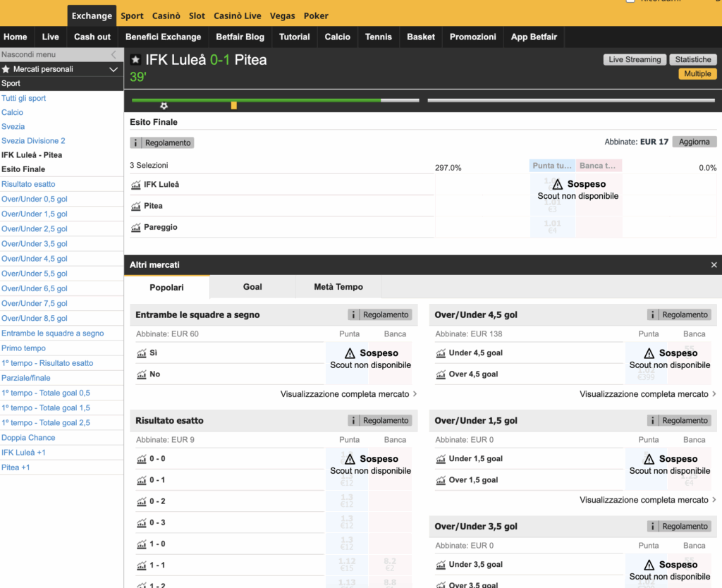Switch to the Metà Tempo tab
This screenshot has height=588, width=722.
click(338, 287)
